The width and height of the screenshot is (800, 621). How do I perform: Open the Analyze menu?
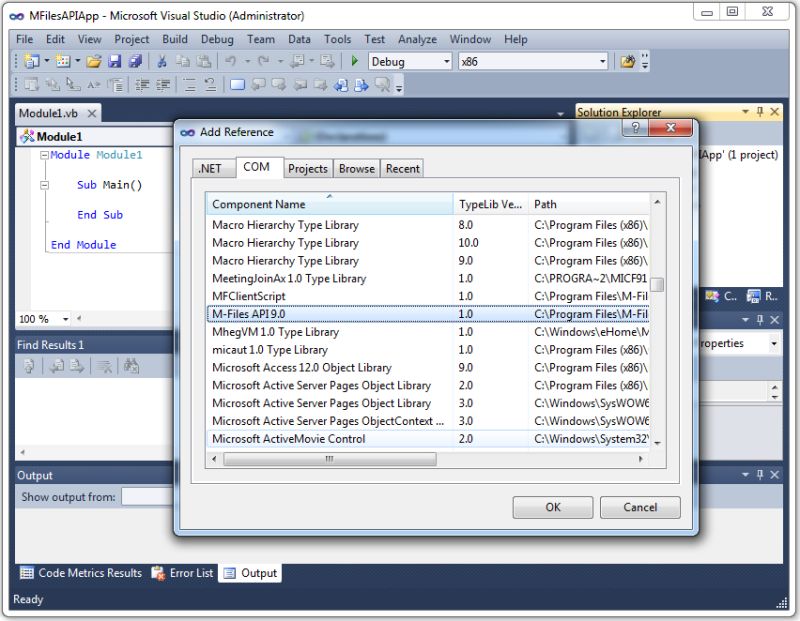pos(417,39)
